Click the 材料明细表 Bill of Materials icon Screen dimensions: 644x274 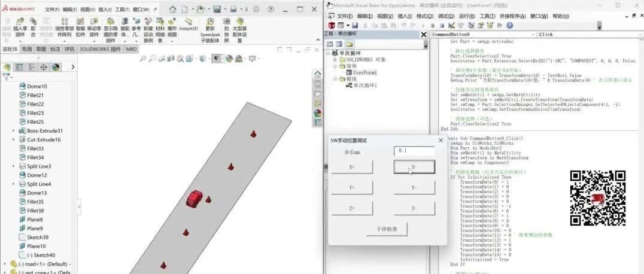(160, 21)
